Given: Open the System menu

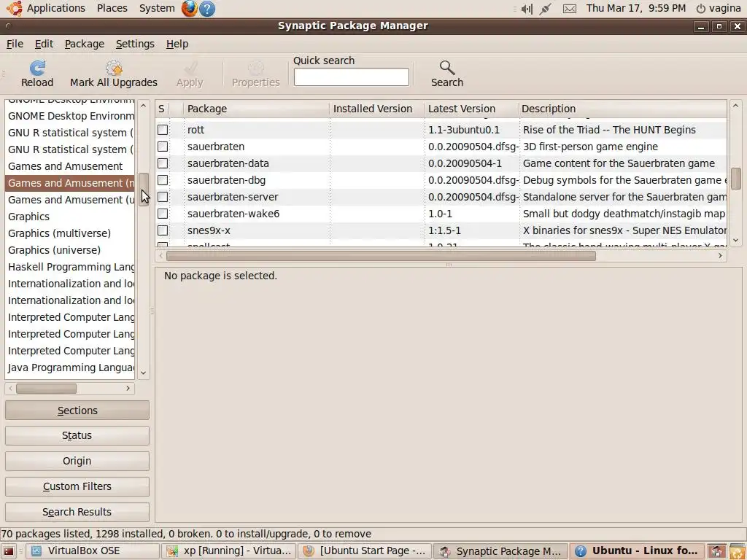Looking at the screenshot, I should 157,8.
